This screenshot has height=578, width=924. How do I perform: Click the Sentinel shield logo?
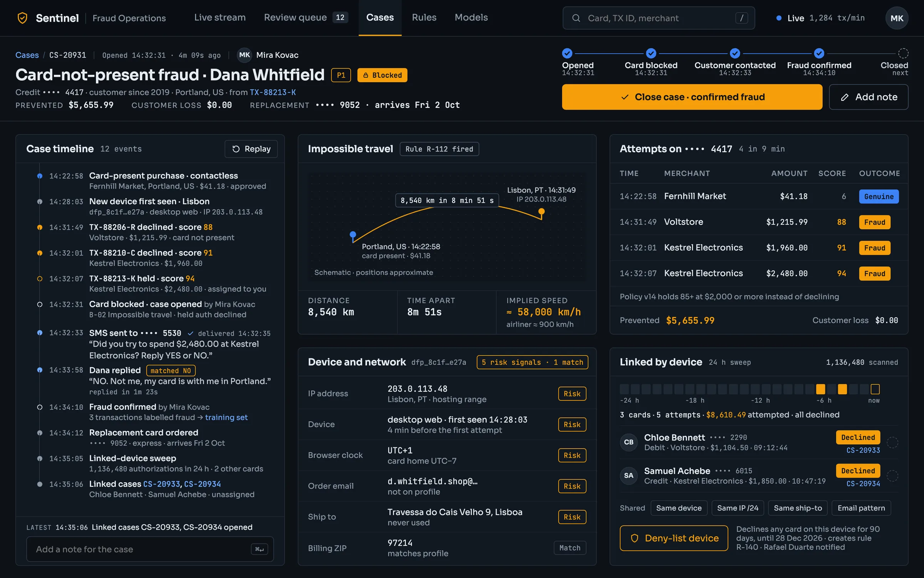22,18
